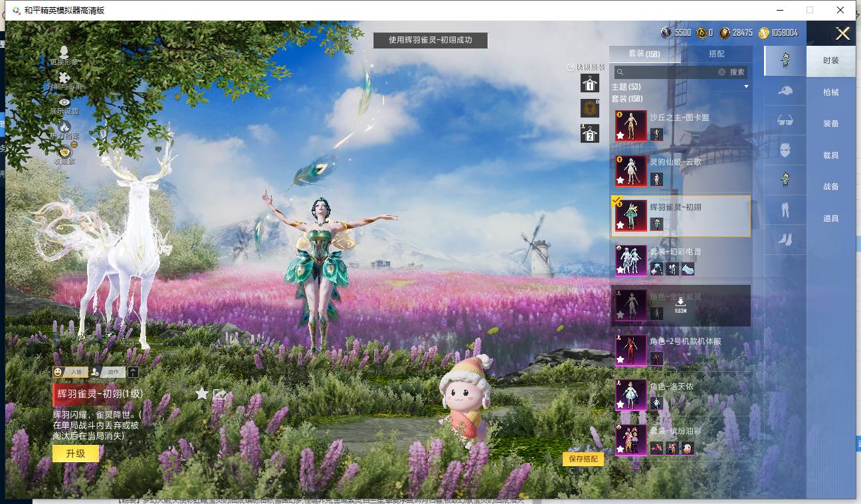Open the 战备 combat supplies menu

tap(831, 187)
